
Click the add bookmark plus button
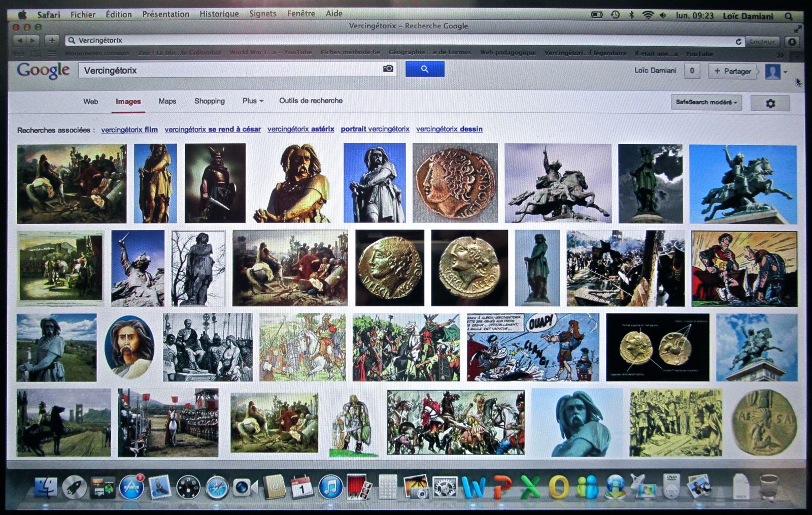pos(52,40)
